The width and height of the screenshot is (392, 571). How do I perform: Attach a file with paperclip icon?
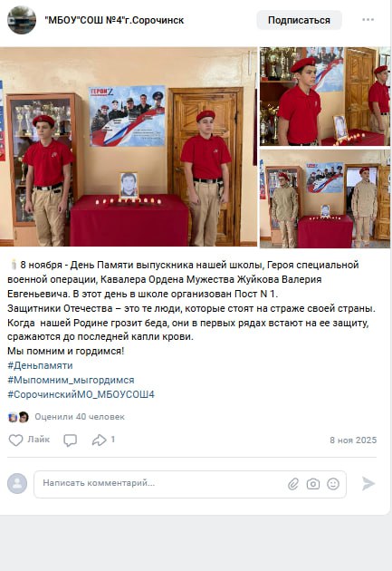(293, 484)
